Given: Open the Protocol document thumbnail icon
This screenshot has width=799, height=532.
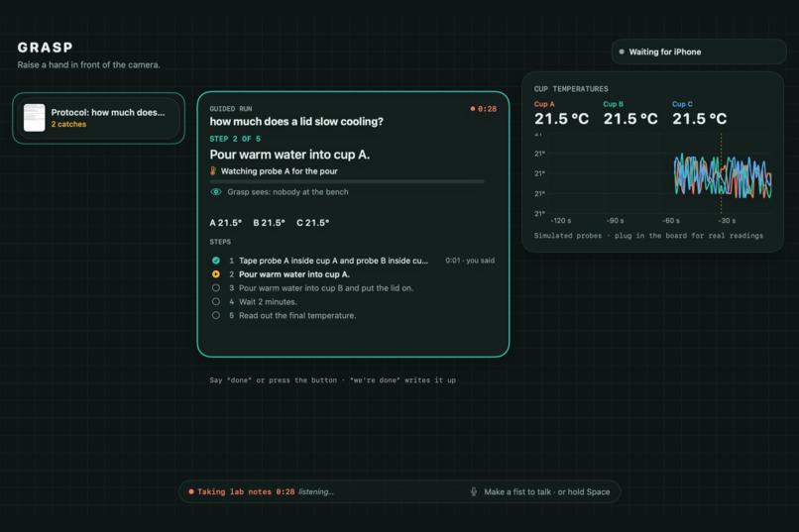Looking at the screenshot, I should 34,118.
